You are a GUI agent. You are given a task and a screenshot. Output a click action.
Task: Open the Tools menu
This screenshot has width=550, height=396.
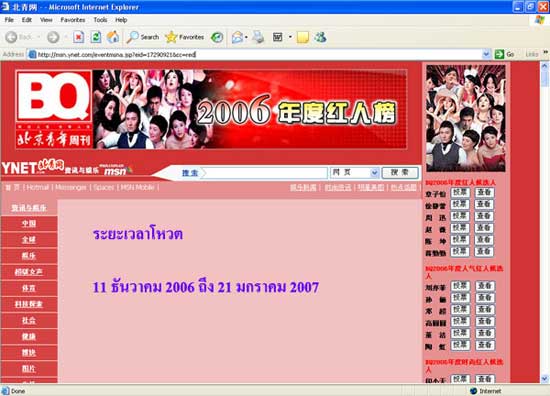click(x=100, y=20)
